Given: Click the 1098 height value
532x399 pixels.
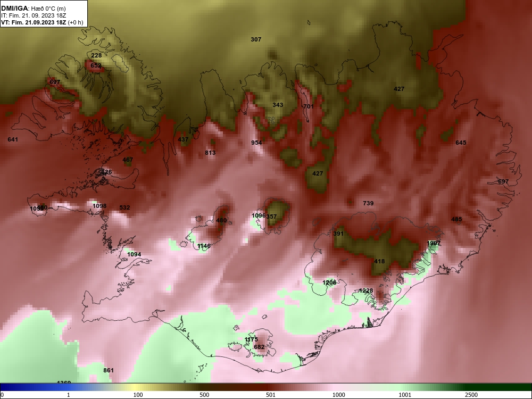Looking at the screenshot, I should tap(99, 206).
